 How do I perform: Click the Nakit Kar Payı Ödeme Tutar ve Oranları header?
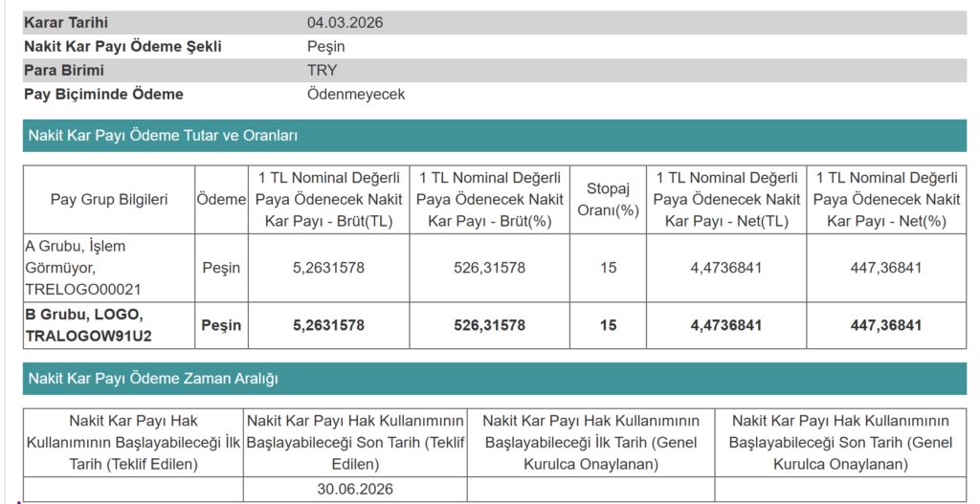coord(163,136)
